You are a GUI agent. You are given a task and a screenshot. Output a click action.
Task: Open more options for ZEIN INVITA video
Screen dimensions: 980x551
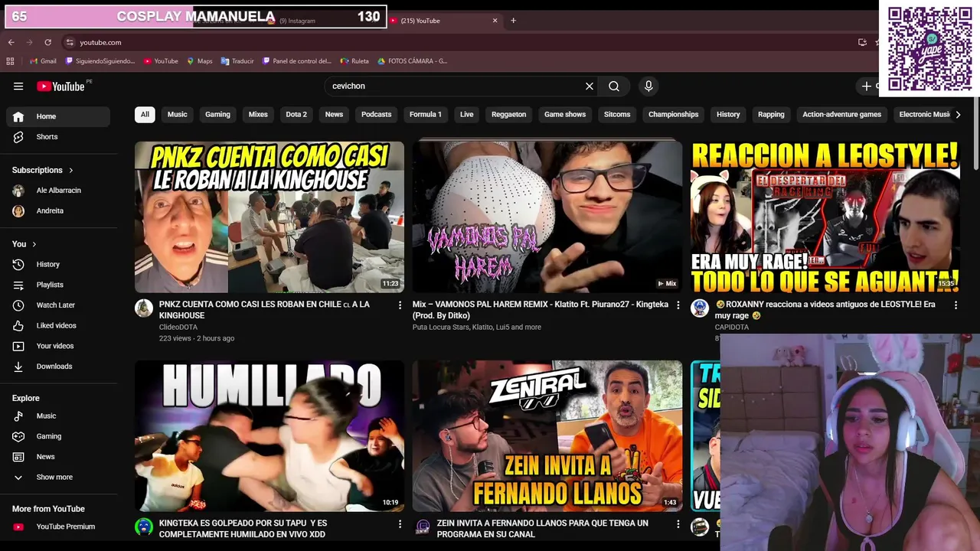tap(678, 524)
